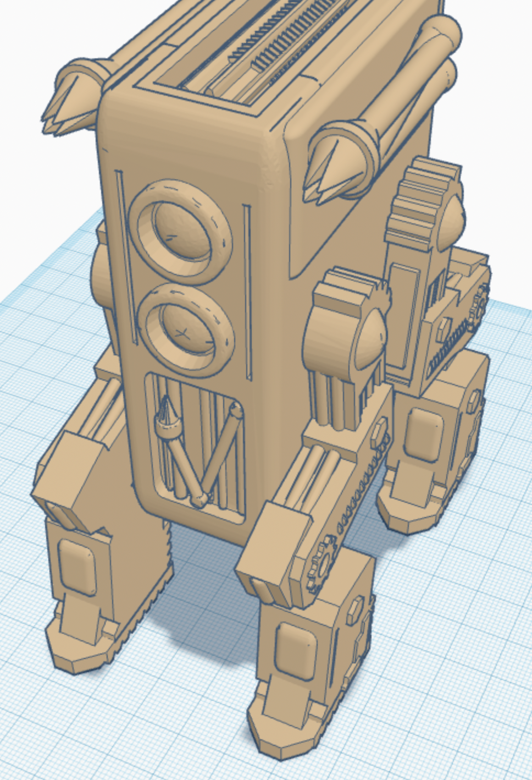This screenshot has width=532, height=780.
Task: Select the cone-tipped cylinder on the top-left corner
Action: pyautogui.click(x=78, y=98)
